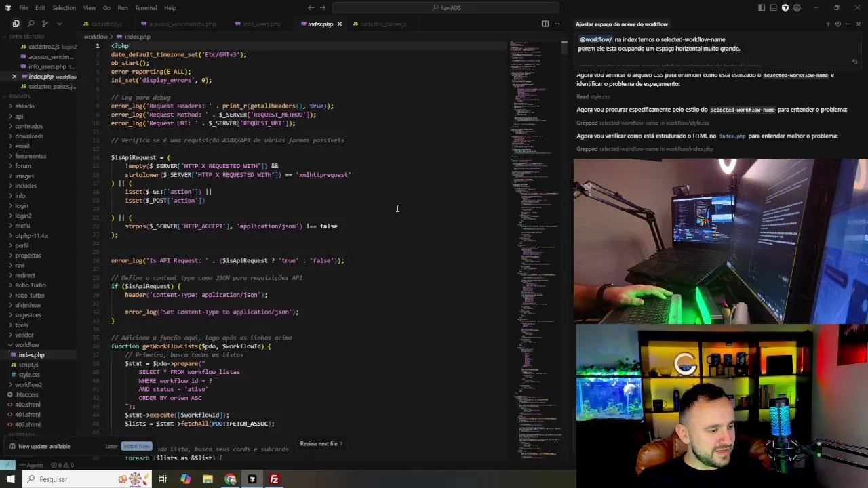Open FileZilla from the taskbar
868x488 pixels.
point(274,479)
